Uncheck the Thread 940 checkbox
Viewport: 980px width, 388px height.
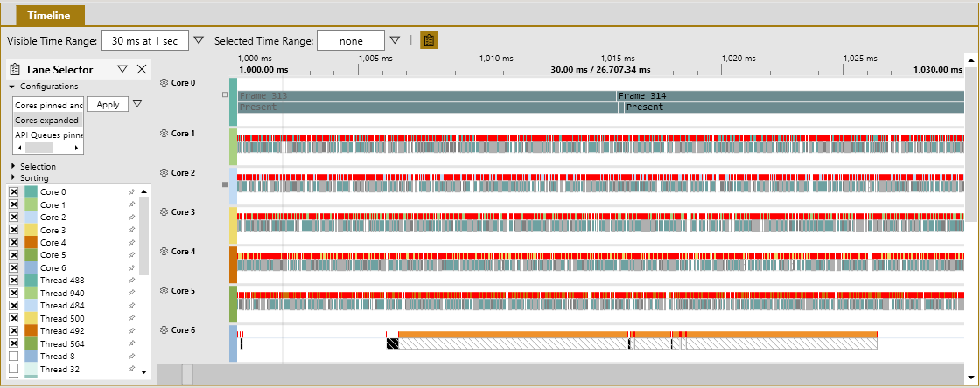click(x=14, y=293)
